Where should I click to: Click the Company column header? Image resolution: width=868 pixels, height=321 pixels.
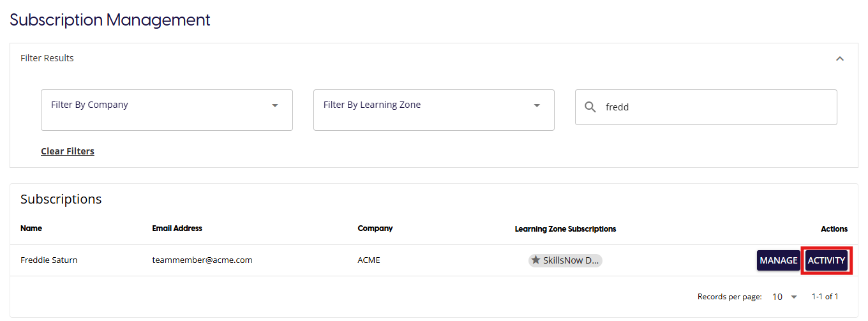375,228
